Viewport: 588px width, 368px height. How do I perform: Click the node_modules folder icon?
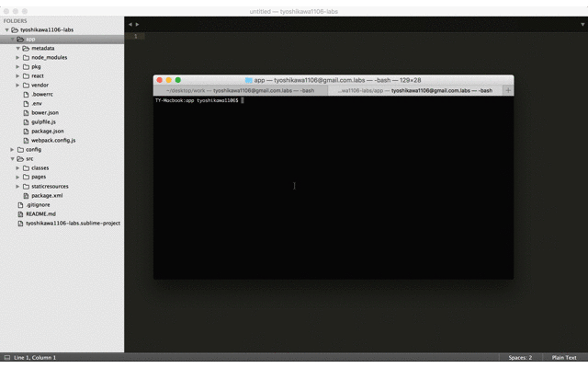click(x=26, y=57)
